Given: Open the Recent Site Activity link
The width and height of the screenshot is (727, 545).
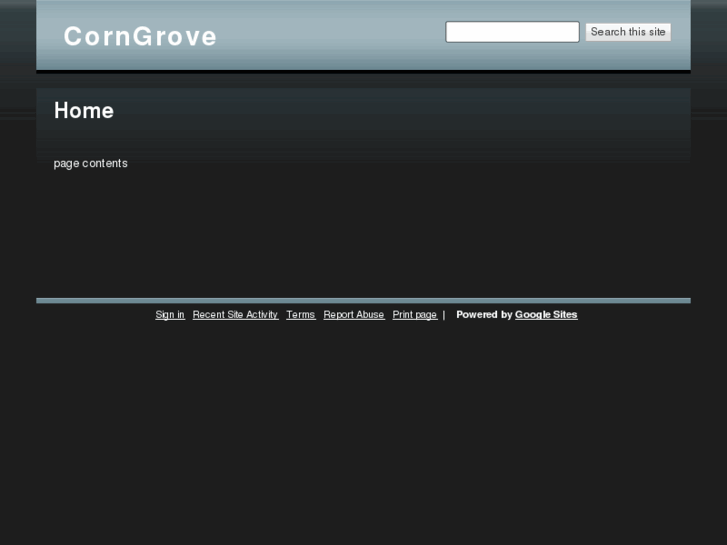Looking at the screenshot, I should click(x=235, y=314).
